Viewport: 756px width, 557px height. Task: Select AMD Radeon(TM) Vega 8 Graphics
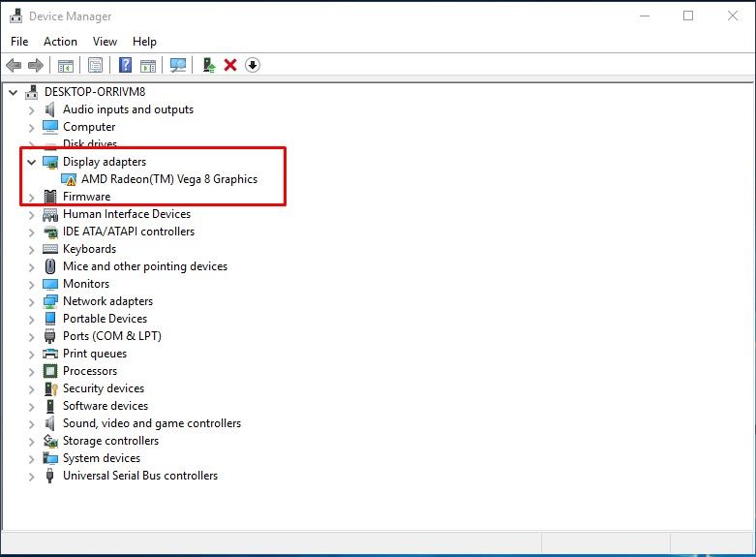(169, 179)
